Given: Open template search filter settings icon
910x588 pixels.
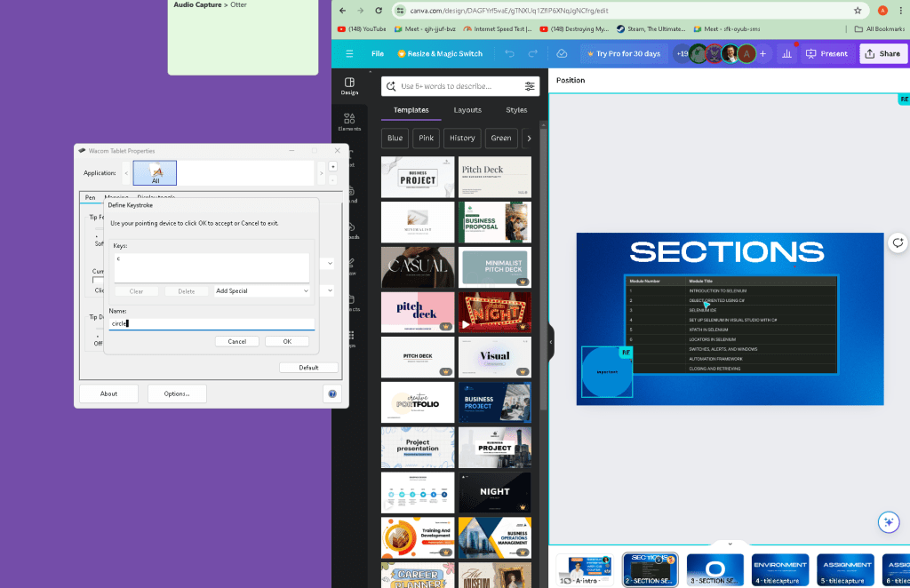Looking at the screenshot, I should coord(530,86).
